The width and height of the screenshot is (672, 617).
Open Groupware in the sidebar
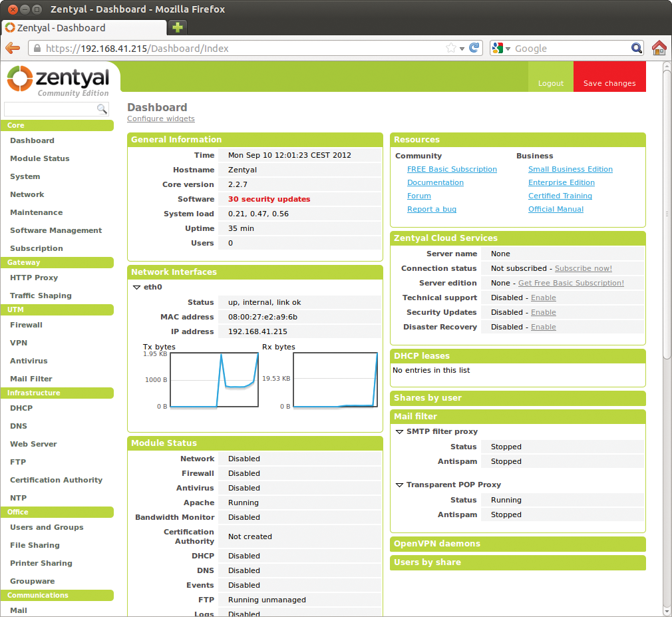pyautogui.click(x=32, y=582)
